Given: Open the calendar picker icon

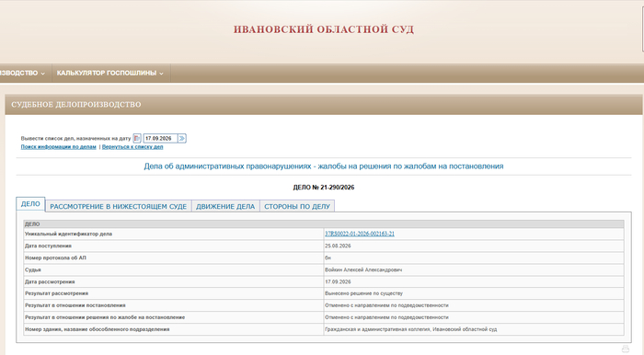Looking at the screenshot, I should [x=137, y=139].
